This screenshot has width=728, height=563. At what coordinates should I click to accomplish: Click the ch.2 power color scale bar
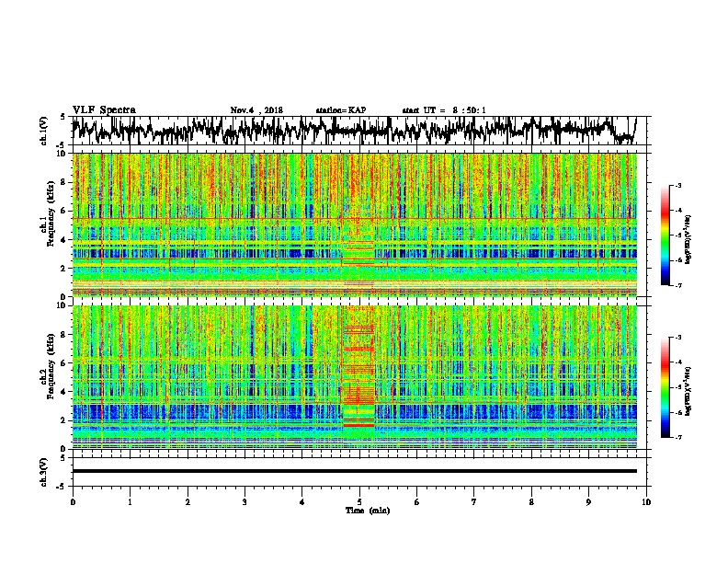pos(665,387)
